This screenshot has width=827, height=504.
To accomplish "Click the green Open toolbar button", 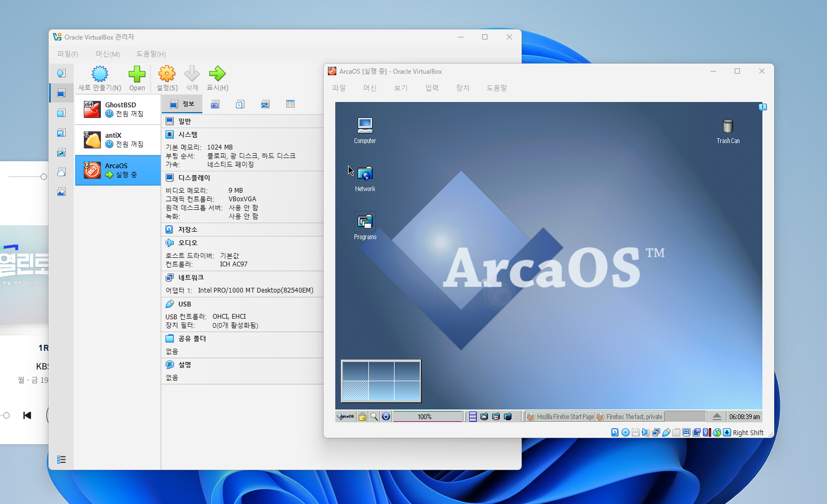I will tap(137, 78).
